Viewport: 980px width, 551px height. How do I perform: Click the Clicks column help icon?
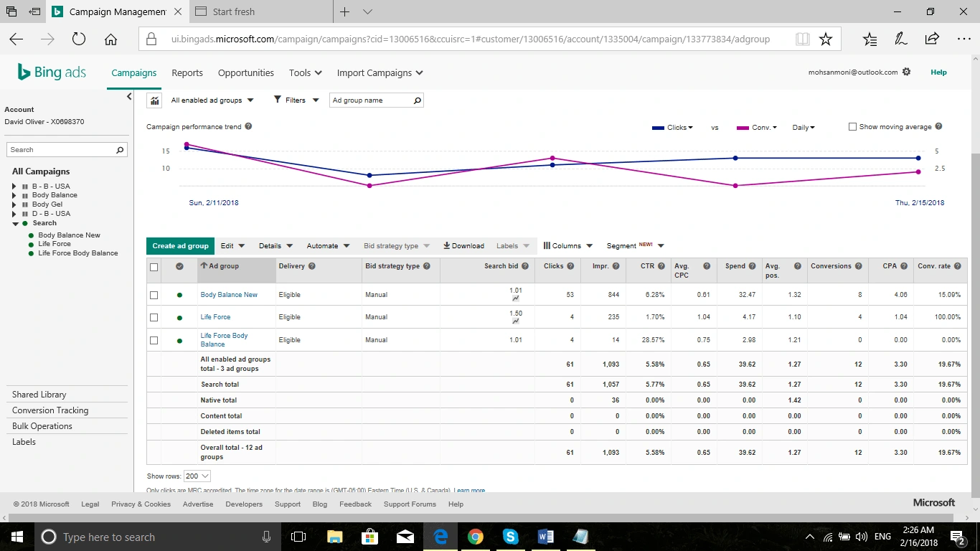570,266
